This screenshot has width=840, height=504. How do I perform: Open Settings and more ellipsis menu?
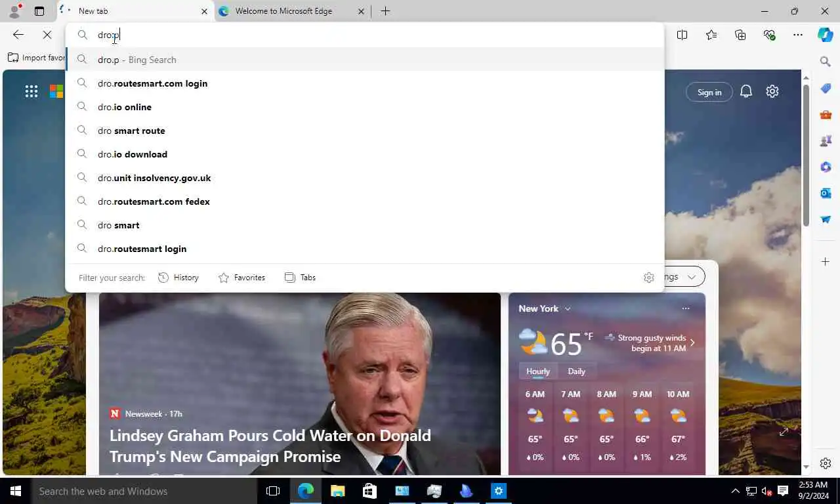pyautogui.click(x=798, y=35)
